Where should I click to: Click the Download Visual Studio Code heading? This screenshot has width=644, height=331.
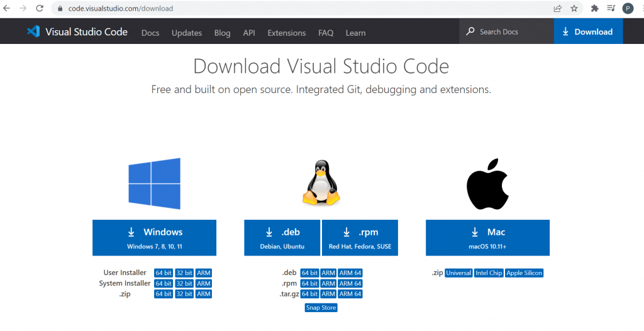(321, 66)
